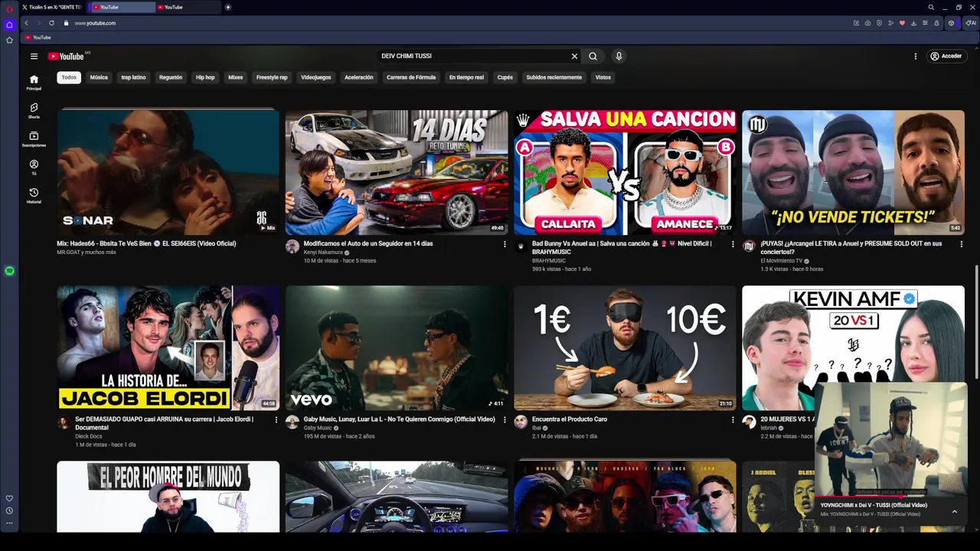Open options for the Modificamos el Auto video
980x551 pixels.
coord(505,244)
